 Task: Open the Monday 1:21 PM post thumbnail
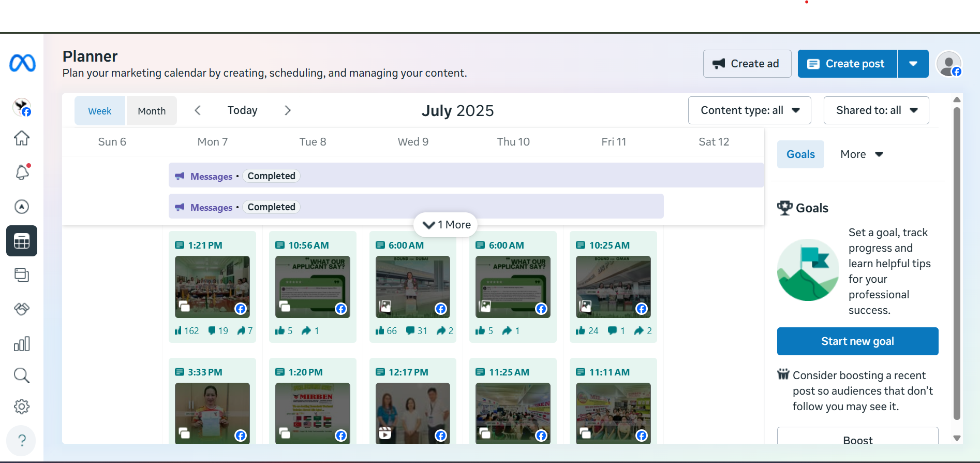[x=212, y=286]
